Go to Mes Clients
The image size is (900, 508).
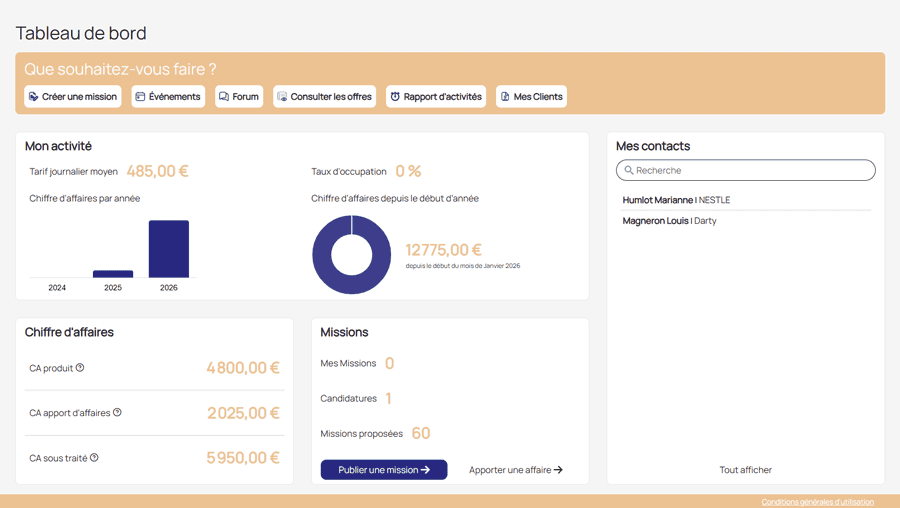[531, 97]
